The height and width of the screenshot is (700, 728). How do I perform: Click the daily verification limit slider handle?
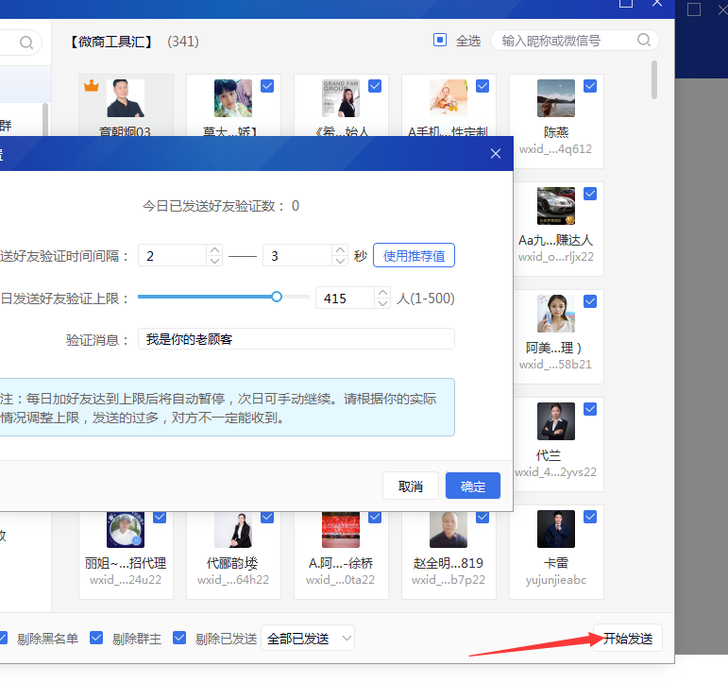(277, 297)
